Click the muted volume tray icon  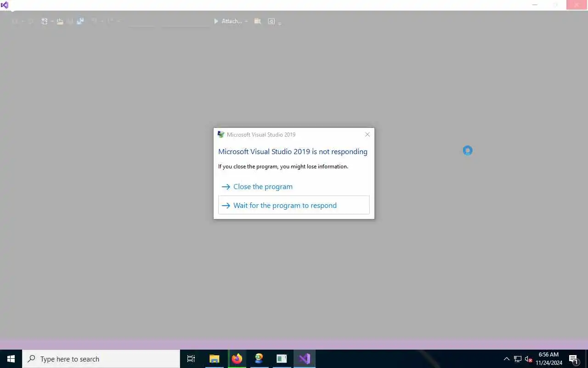[x=529, y=359]
